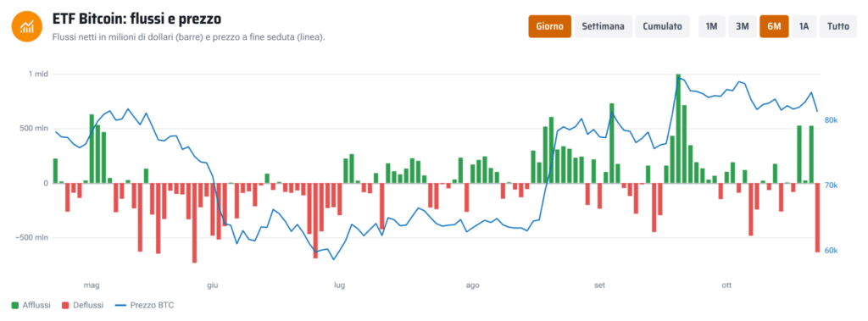The width and height of the screenshot is (868, 321).
Task: Click the '500 mln' axis label
Action: click(34, 129)
